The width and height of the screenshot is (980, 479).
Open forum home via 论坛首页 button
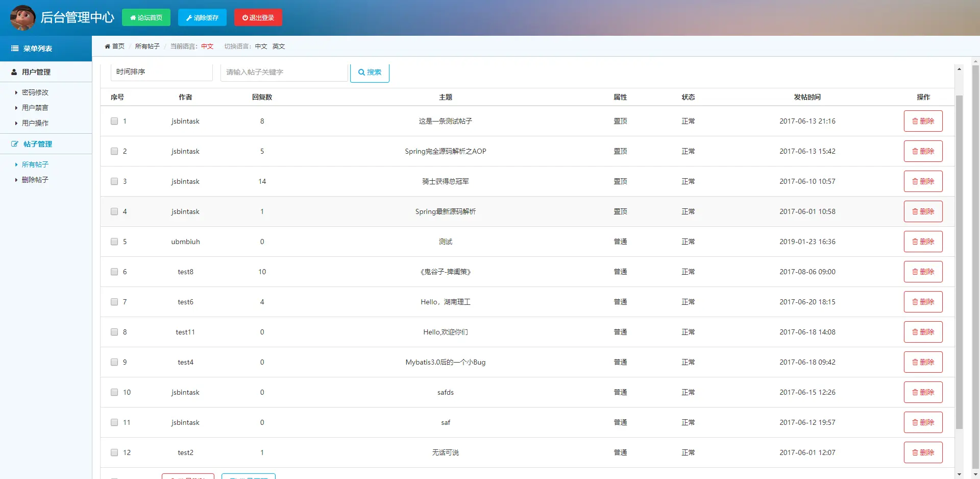pos(146,17)
